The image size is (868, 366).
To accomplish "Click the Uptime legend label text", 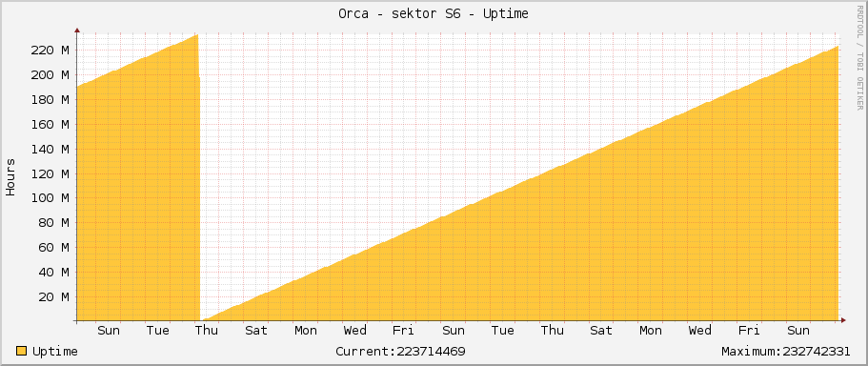I will pyautogui.click(x=55, y=352).
